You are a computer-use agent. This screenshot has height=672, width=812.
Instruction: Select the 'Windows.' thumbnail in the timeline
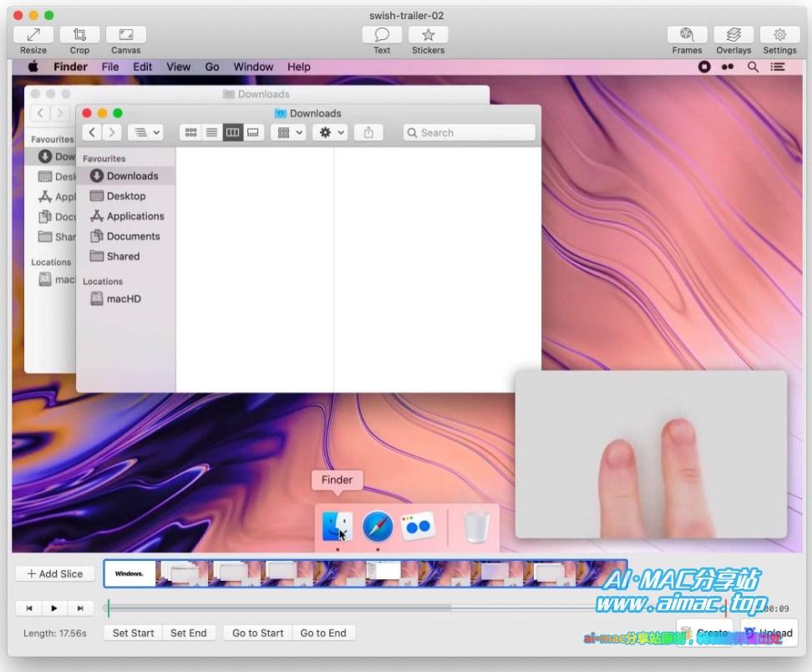pos(129,573)
